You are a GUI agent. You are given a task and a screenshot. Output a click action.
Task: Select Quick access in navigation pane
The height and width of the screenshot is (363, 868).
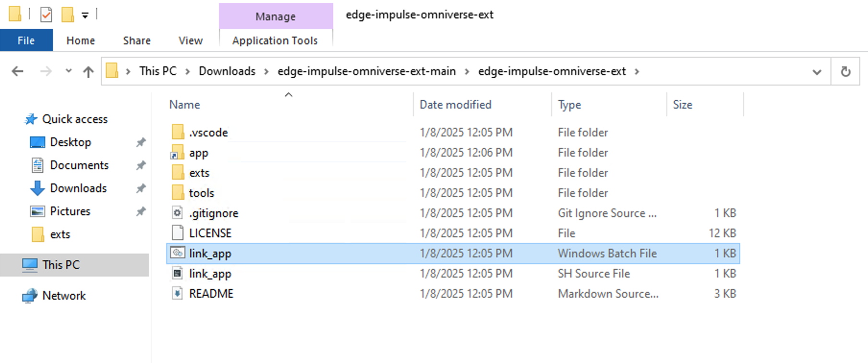(75, 119)
